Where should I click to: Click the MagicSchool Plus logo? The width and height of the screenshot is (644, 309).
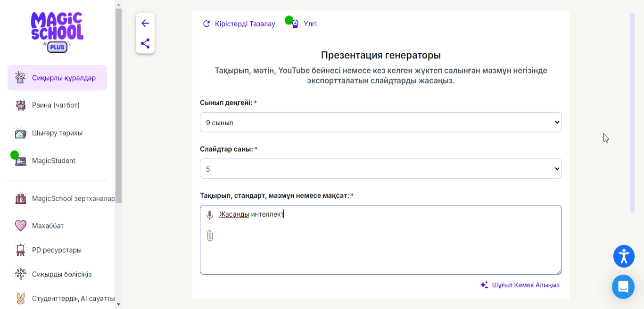point(57,33)
